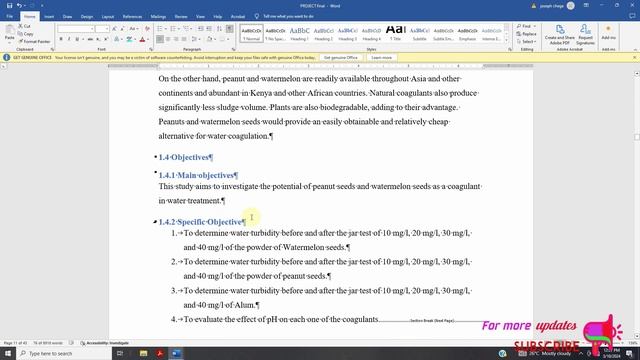640x360 pixels.
Task: Open the font size dropdown
Action: click(107, 29)
